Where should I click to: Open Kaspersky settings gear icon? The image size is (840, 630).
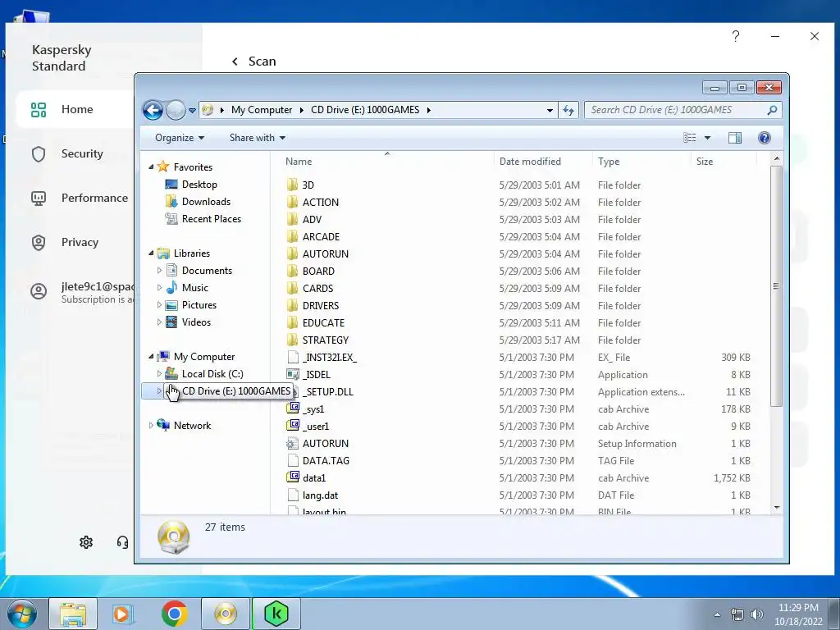pos(86,542)
